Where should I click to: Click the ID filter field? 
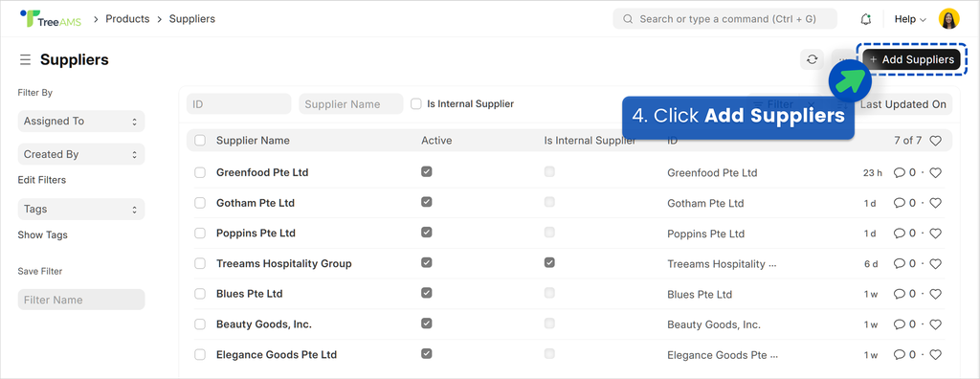[238, 103]
